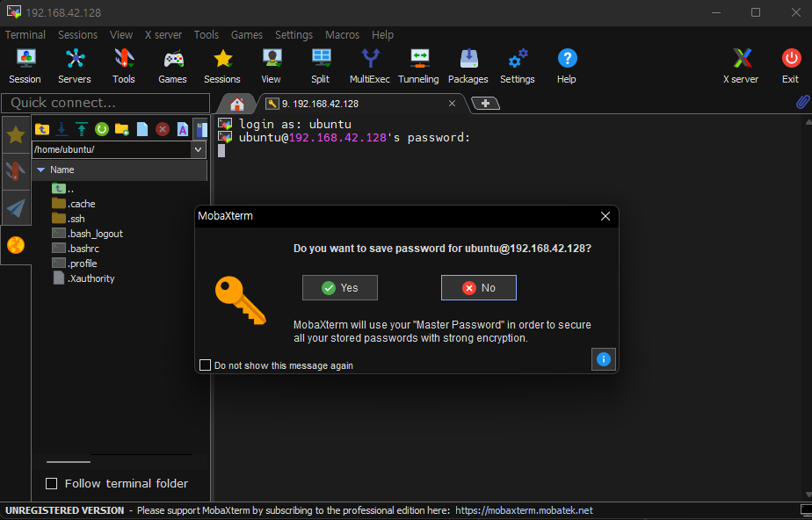Image resolution: width=812 pixels, height=520 pixels.
Task: Toggle the Name column sort arrow
Action: click(41, 170)
